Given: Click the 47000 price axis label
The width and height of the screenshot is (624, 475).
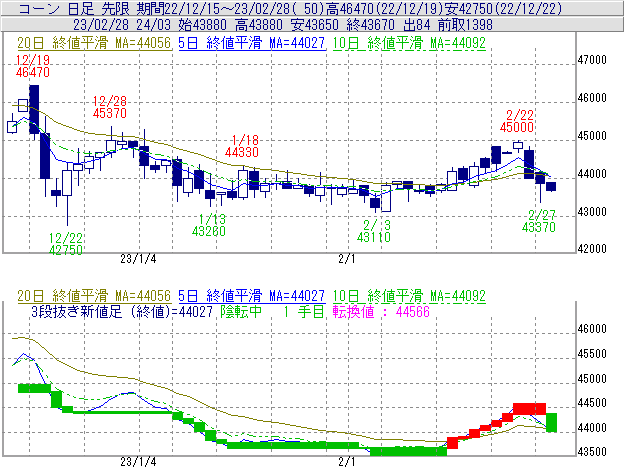Looking at the screenshot, I should coord(592,60).
